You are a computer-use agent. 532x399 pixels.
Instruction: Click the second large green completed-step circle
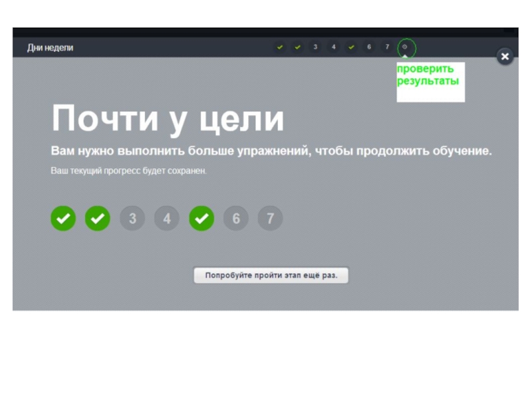coord(98,218)
